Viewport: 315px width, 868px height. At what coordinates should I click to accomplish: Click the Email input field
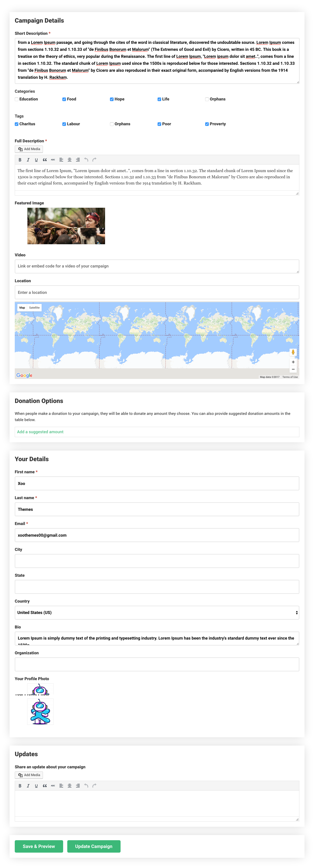tap(157, 535)
